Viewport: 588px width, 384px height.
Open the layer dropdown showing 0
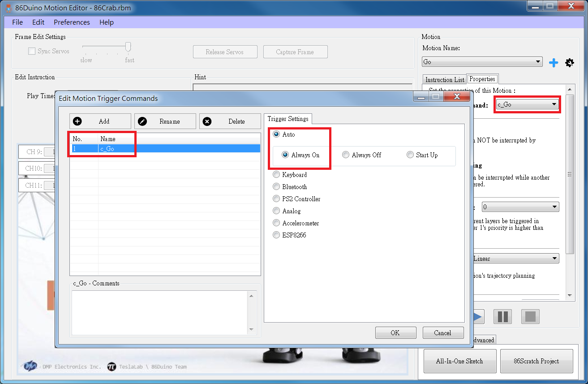tap(520, 207)
